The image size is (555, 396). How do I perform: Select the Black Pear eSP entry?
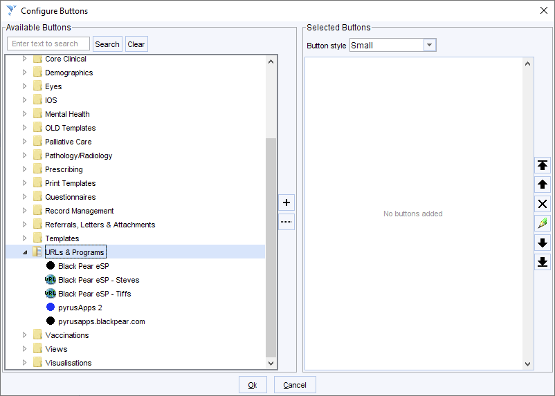84,266
